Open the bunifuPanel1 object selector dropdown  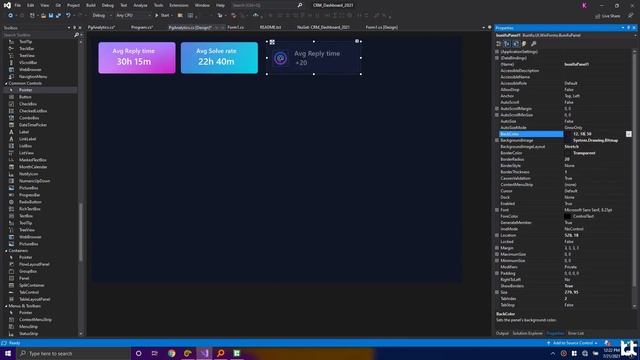click(635, 36)
